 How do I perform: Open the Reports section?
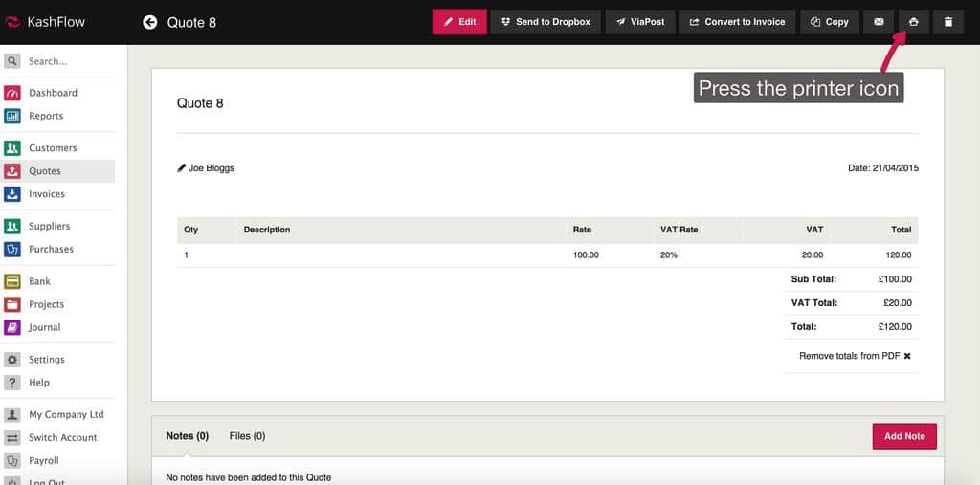click(45, 116)
